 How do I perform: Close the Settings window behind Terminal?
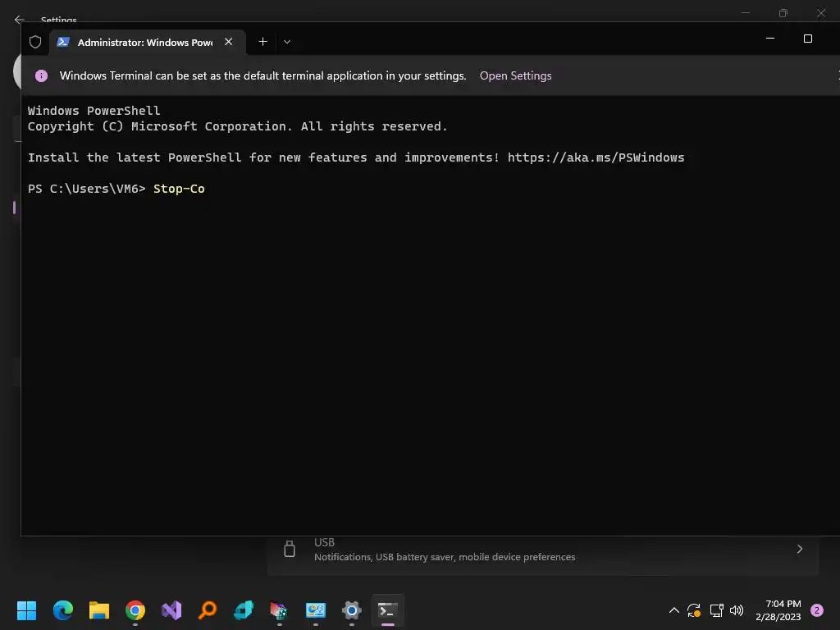coord(820,13)
